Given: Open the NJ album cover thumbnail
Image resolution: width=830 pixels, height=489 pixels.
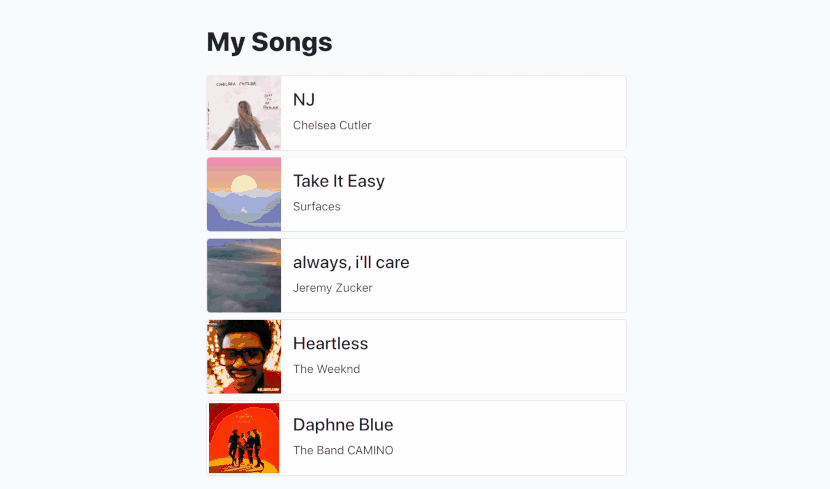Looking at the screenshot, I should coord(244,113).
